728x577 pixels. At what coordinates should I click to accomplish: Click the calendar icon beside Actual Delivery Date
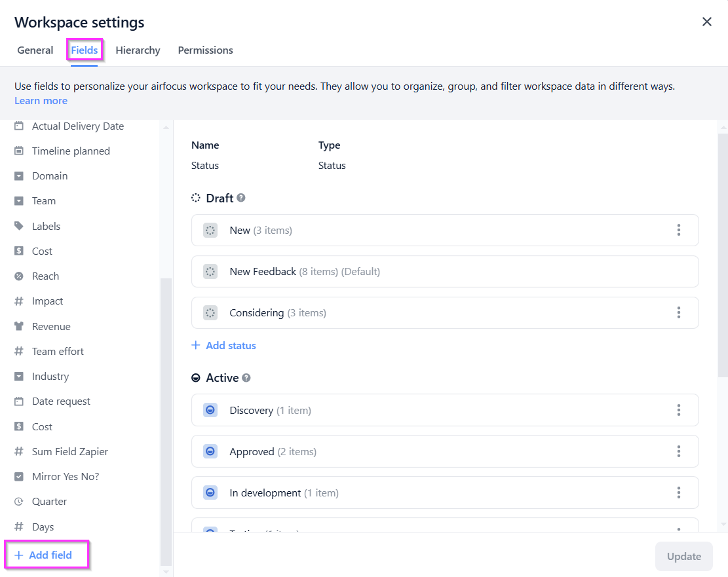click(18, 126)
